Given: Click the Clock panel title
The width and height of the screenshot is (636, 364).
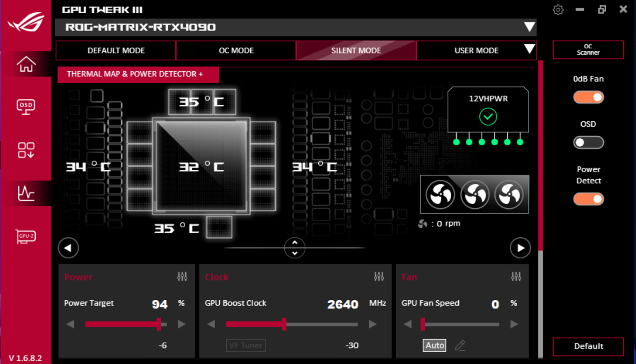Looking at the screenshot, I should [x=217, y=277].
